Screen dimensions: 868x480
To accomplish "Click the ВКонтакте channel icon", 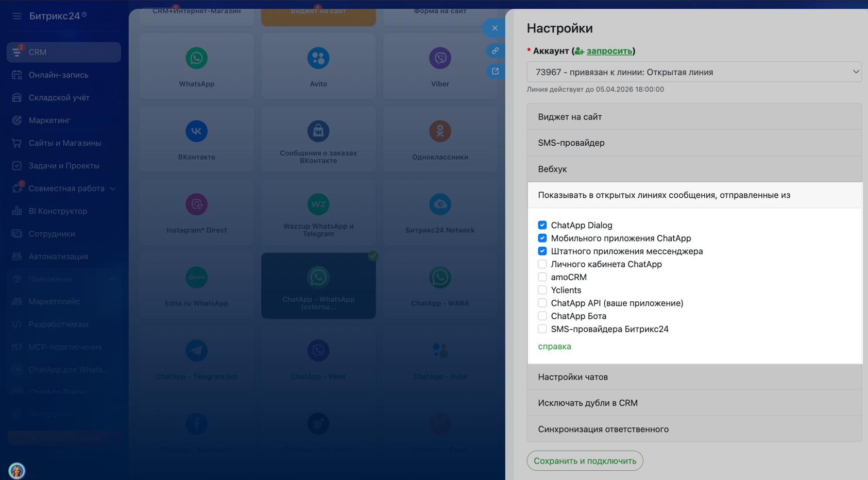I will (196, 131).
